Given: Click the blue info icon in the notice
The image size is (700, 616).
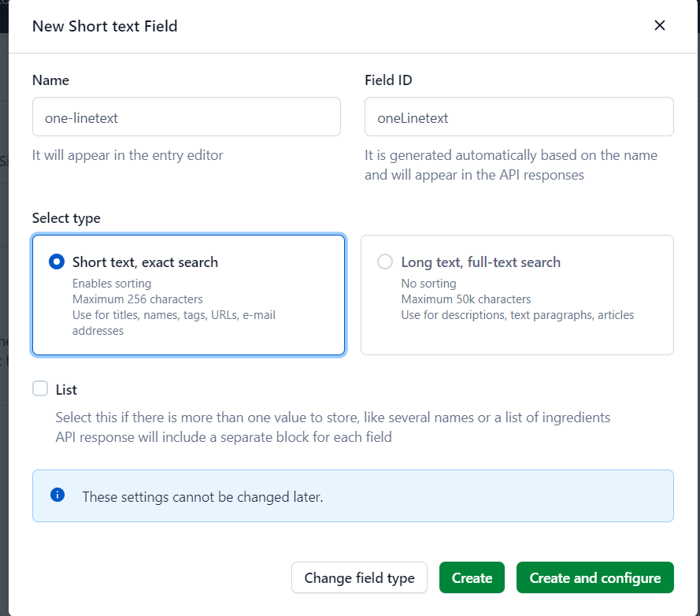Looking at the screenshot, I should [57, 495].
